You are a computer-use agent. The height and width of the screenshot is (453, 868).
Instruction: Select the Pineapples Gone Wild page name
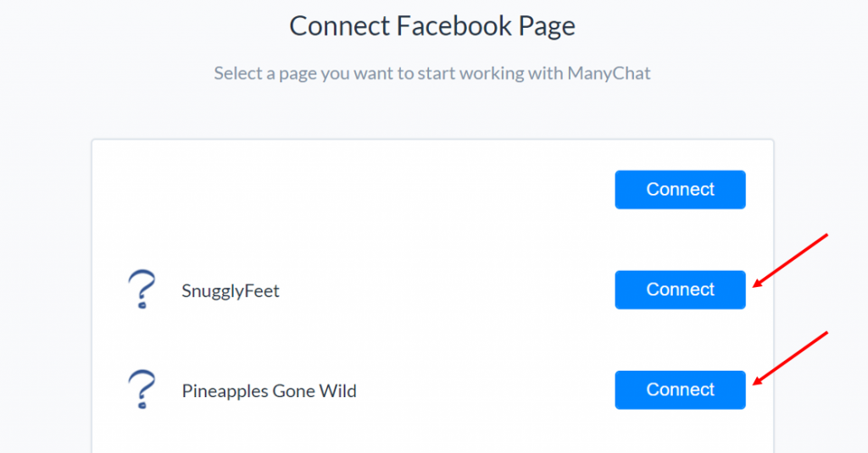(x=269, y=390)
